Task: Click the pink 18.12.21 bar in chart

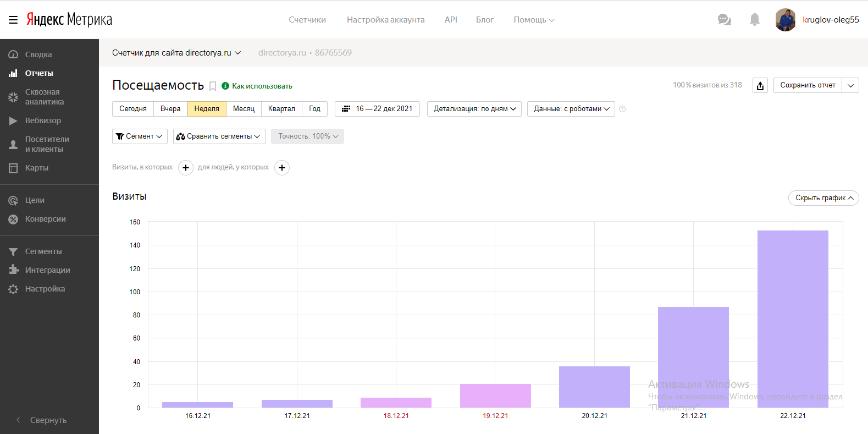Action: (396, 403)
